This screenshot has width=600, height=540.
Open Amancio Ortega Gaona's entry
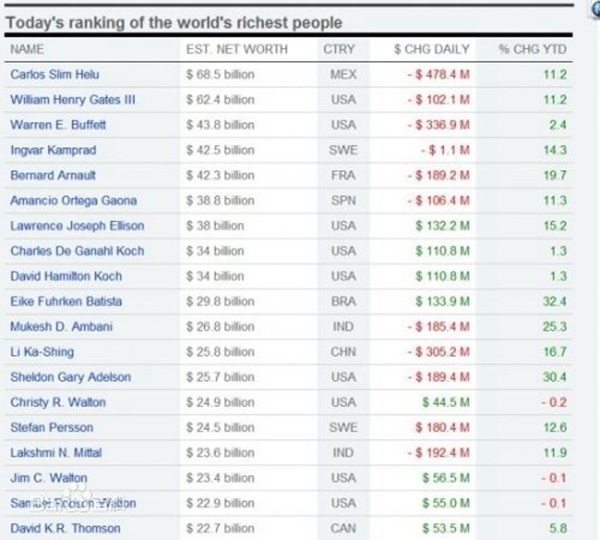[68, 201]
